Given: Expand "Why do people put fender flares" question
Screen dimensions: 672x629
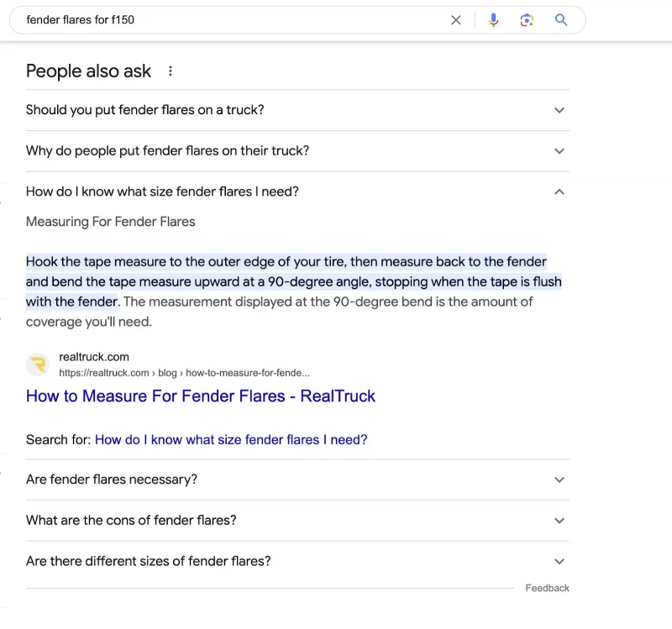Looking at the screenshot, I should pyautogui.click(x=297, y=151).
